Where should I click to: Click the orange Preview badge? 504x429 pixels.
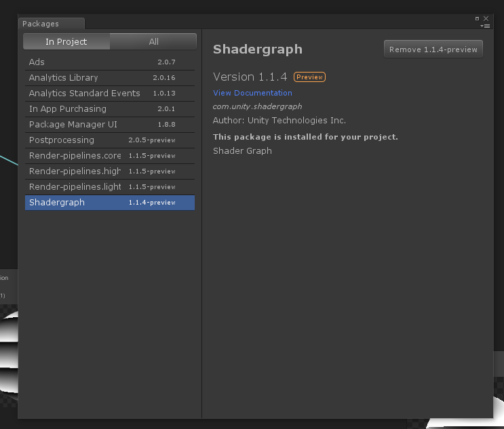(309, 77)
